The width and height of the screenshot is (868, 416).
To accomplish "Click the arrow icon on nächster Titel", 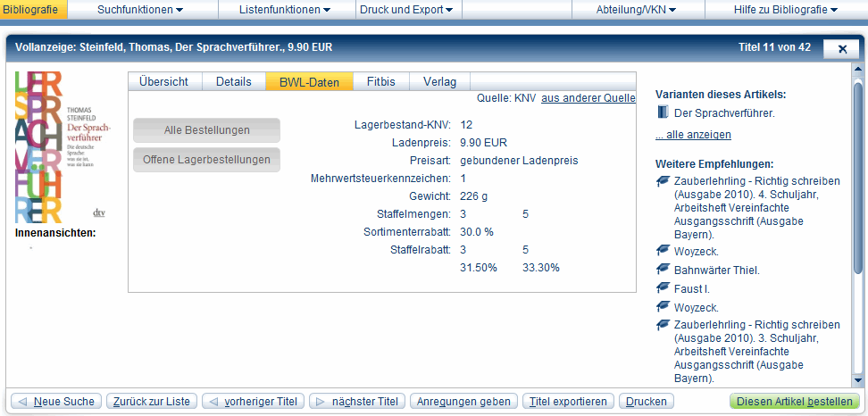I will [x=320, y=402].
